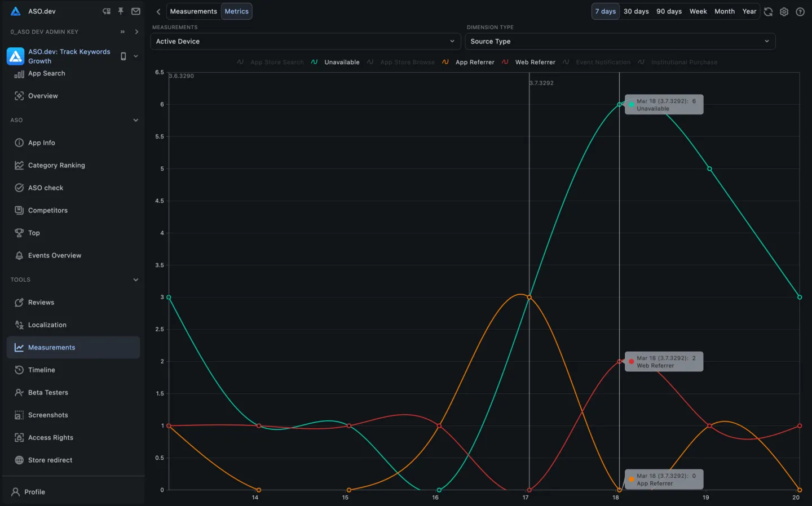Open the Profile link at the bottom
Viewport: 812px width, 506px height.
tap(34, 491)
